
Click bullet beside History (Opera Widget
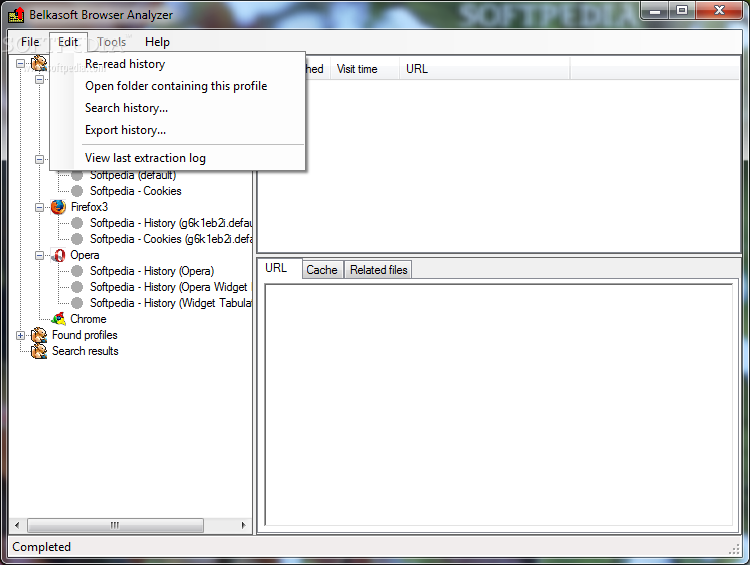[x=77, y=287]
